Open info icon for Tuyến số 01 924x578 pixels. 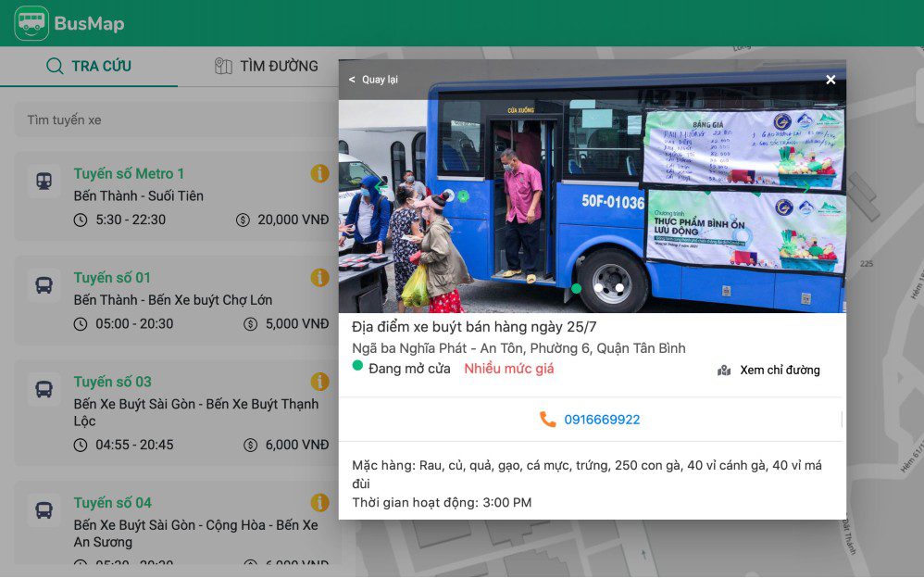click(x=319, y=278)
